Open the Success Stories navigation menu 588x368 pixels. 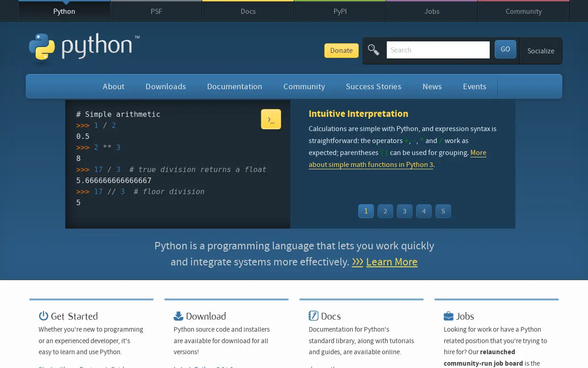[373, 86]
